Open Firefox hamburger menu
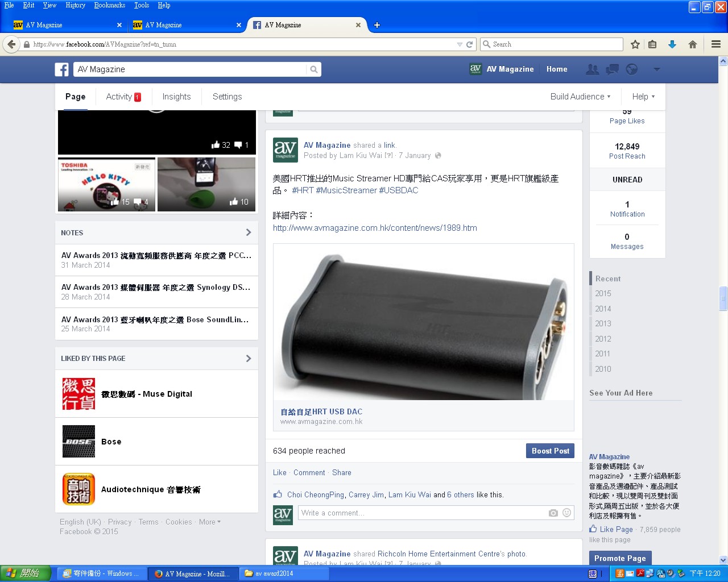 pos(716,44)
